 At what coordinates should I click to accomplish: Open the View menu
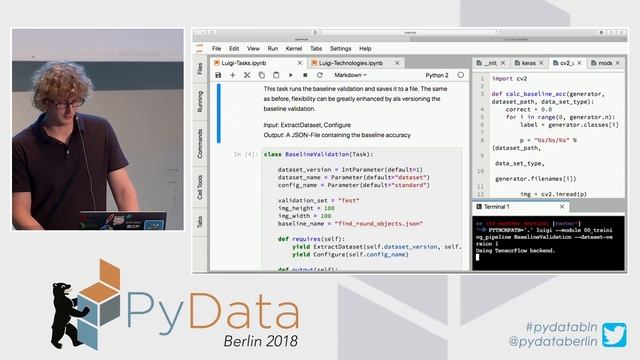click(x=253, y=49)
